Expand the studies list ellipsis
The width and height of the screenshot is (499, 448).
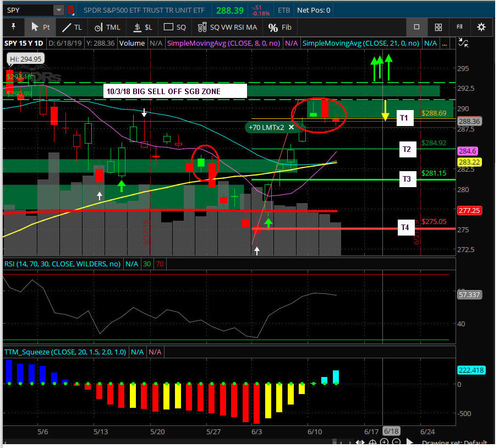(x=445, y=43)
